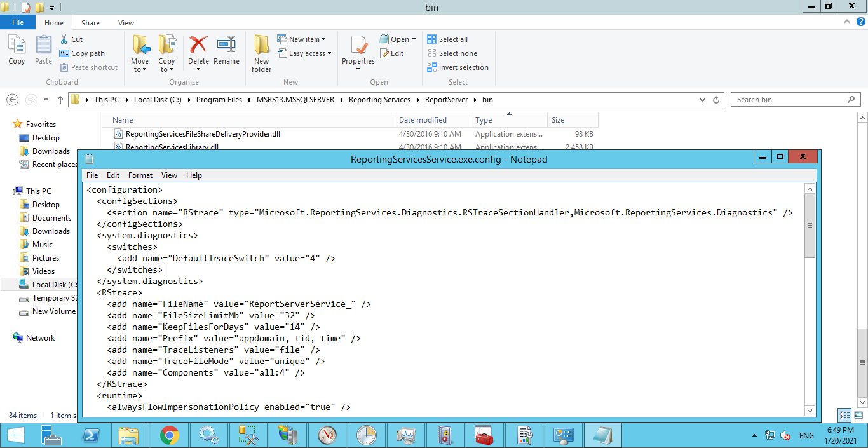Click the Up one level arrow
The height and width of the screenshot is (448, 868).
[x=60, y=100]
